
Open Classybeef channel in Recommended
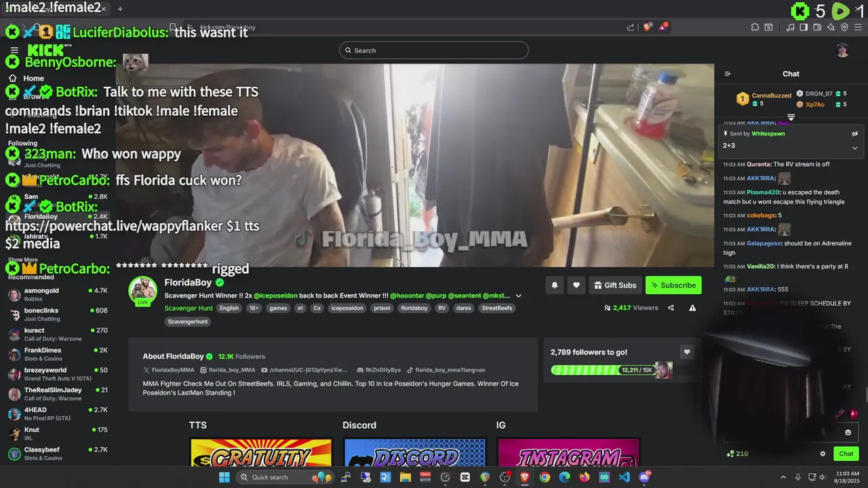58,453
